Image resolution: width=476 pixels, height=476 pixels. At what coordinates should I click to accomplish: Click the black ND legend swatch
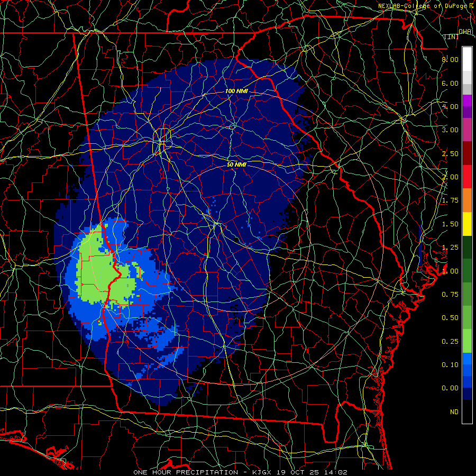pyautogui.click(x=467, y=411)
